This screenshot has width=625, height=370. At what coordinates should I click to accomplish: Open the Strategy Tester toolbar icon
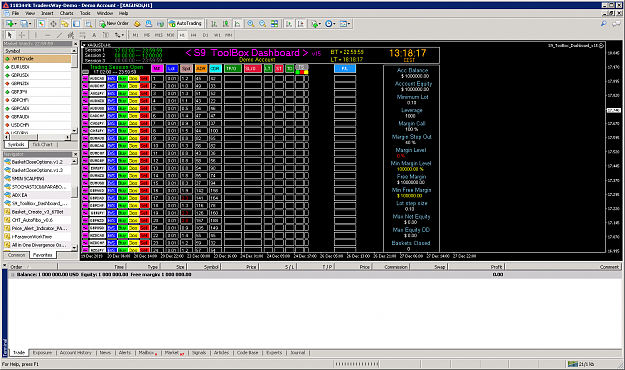88,24
